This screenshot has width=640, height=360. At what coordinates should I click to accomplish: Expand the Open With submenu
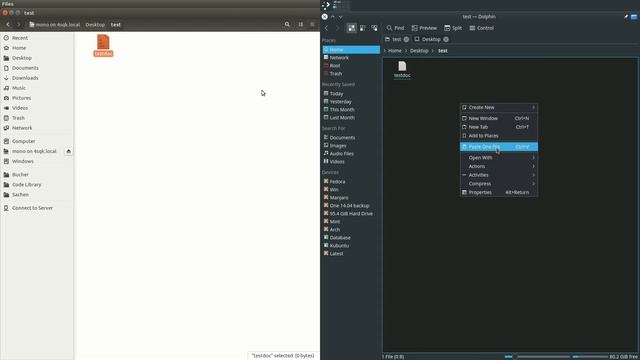click(498, 158)
